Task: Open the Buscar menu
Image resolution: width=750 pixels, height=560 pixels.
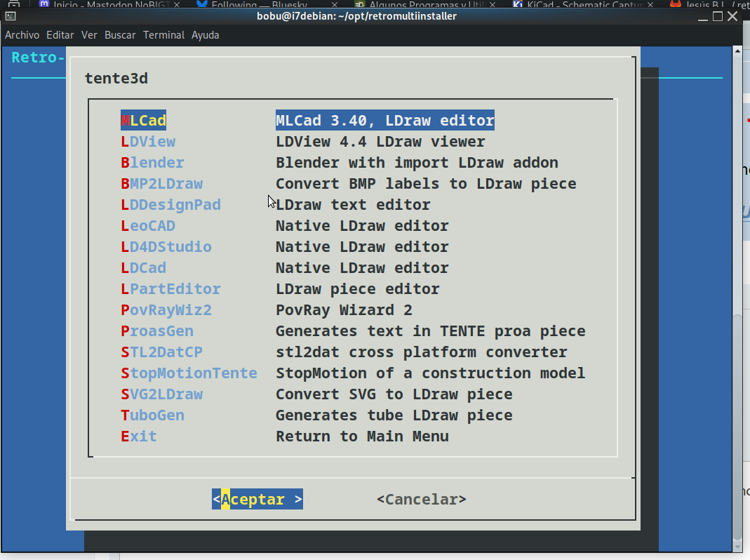Action: (x=120, y=35)
